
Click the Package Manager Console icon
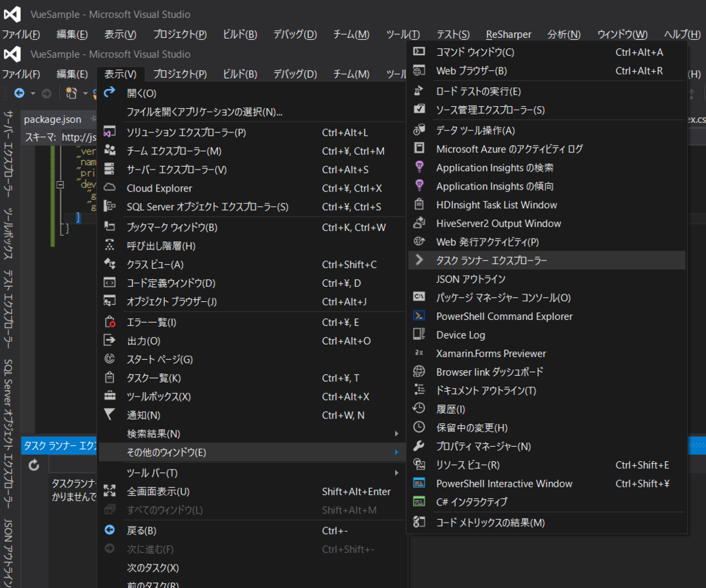pyautogui.click(x=418, y=296)
